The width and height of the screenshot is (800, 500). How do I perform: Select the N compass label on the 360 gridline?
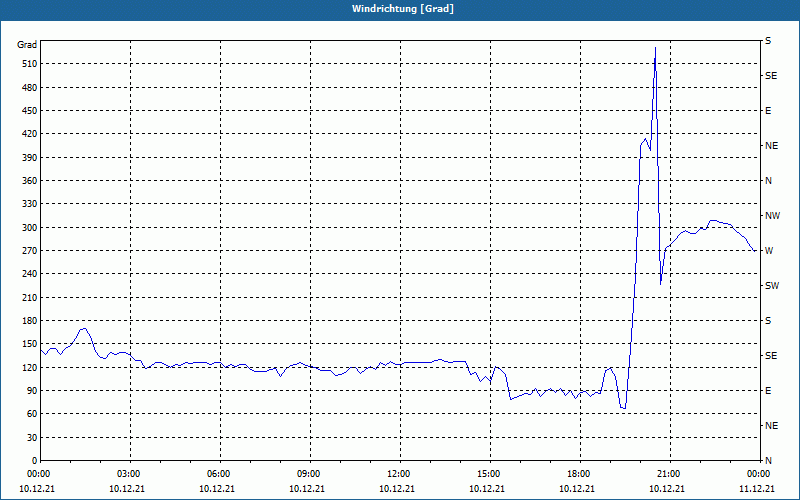click(768, 181)
